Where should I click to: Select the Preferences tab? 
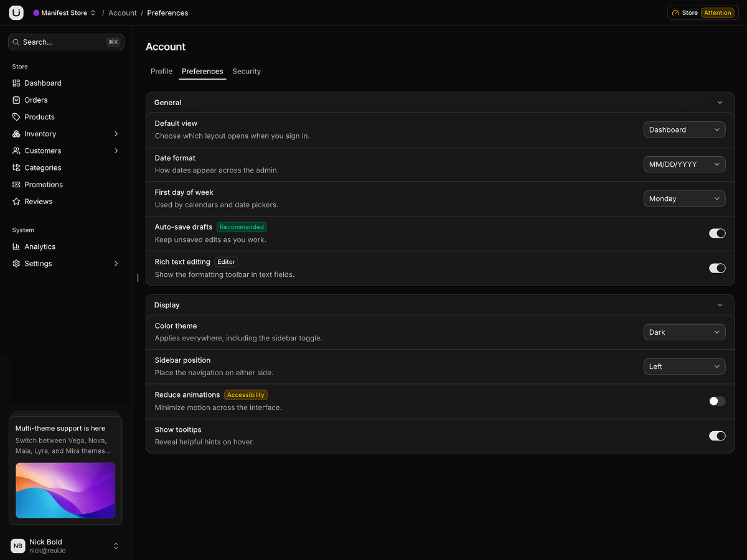tap(202, 72)
